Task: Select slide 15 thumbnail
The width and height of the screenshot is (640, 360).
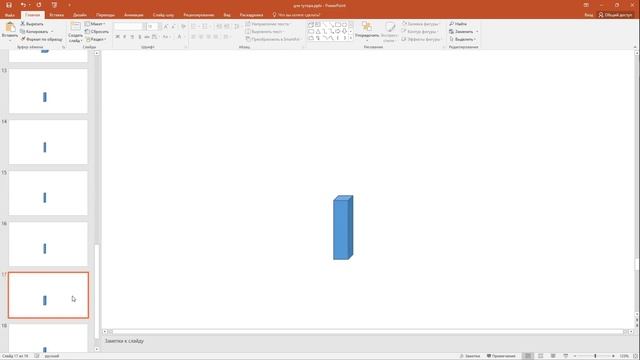Action: click(48, 193)
